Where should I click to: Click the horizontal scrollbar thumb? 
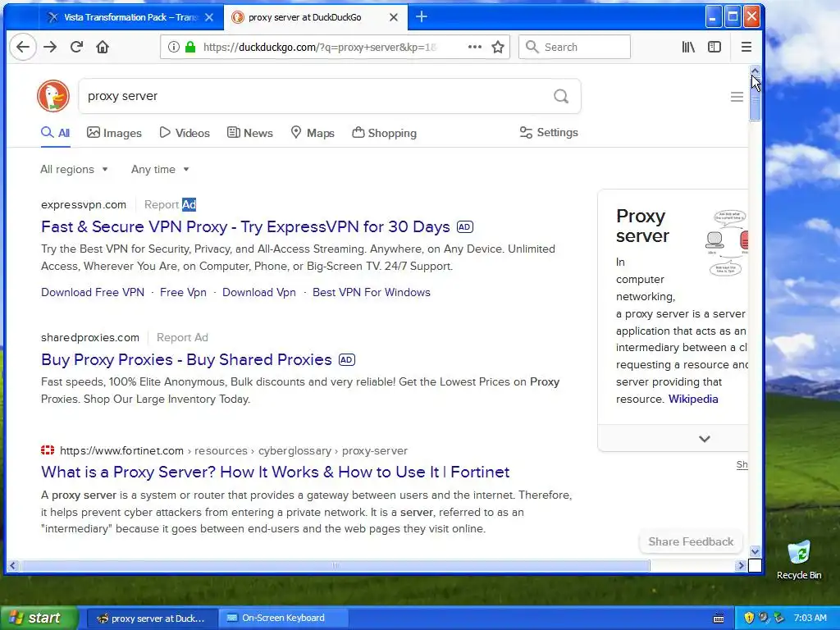point(335,565)
